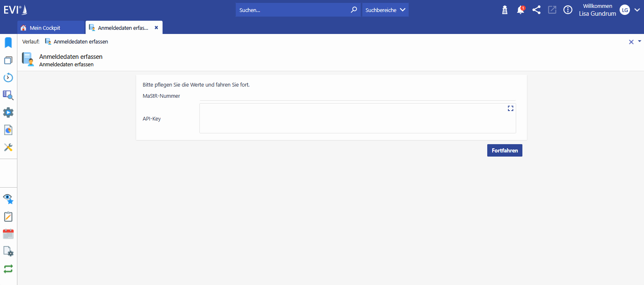This screenshot has width=644, height=285.
Task: Click the gear with play arrow icon
Action: [x=8, y=112]
